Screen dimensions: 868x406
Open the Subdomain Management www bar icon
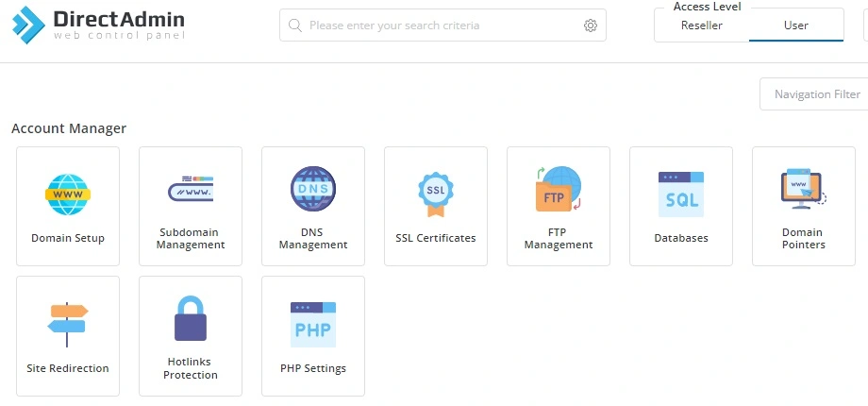tap(191, 189)
